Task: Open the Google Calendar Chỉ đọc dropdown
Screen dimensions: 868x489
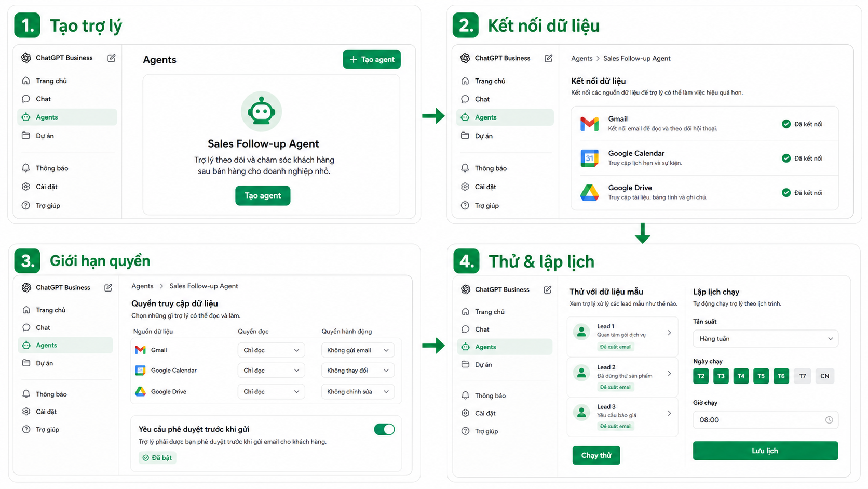Action: (271, 371)
